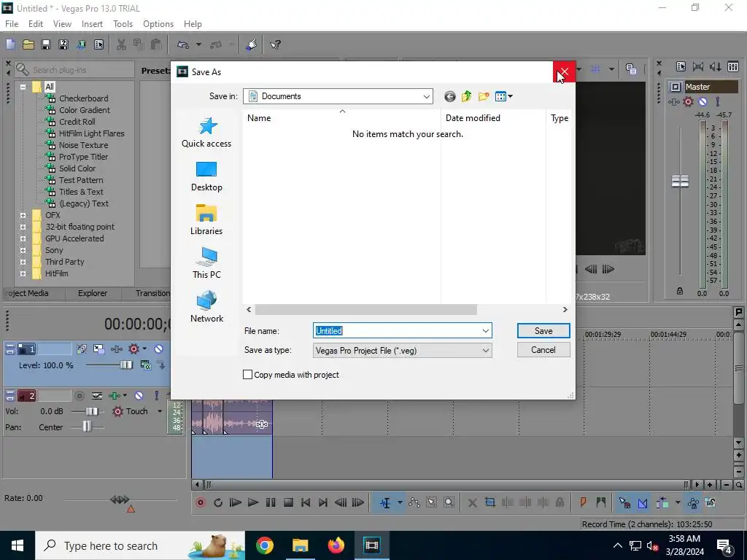Collapse the All plug-ins tree node
Screen dimensions: 747x560
pos(23,87)
